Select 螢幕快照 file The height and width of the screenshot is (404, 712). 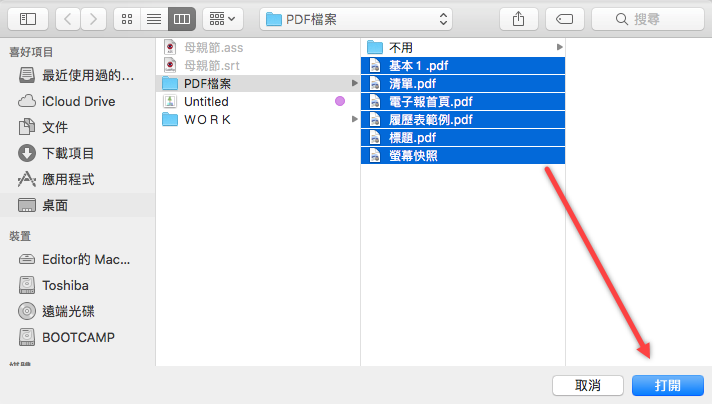coord(463,156)
